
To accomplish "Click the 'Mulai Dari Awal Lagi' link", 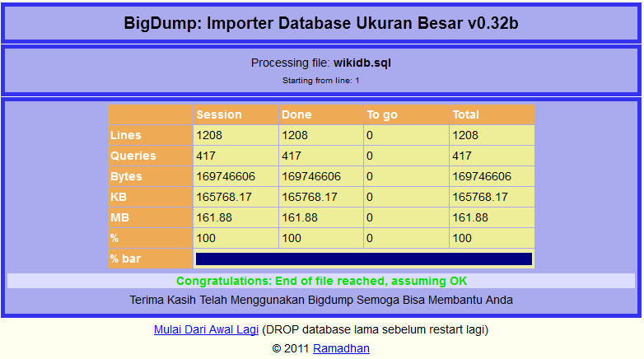I will pyautogui.click(x=206, y=329).
